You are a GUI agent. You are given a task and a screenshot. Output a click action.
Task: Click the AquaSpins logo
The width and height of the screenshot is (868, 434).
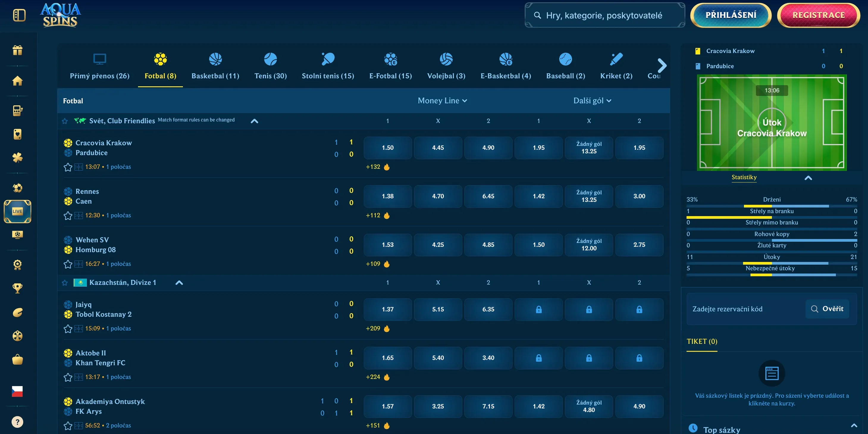point(61,15)
